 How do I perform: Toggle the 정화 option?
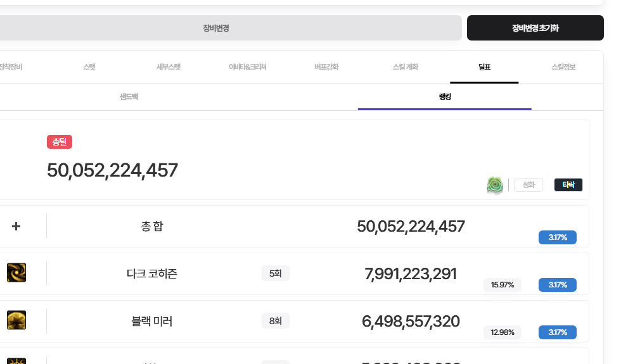click(x=528, y=185)
